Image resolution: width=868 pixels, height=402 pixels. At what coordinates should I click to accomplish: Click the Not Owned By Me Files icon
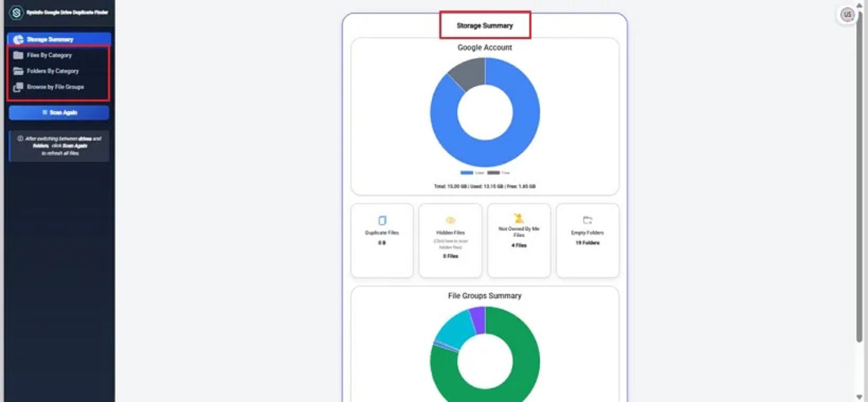tap(519, 219)
